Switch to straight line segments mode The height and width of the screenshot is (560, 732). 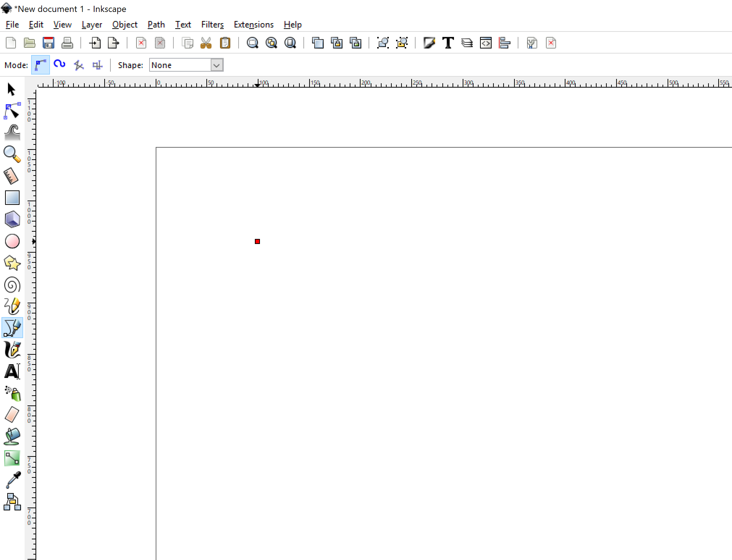tap(79, 65)
